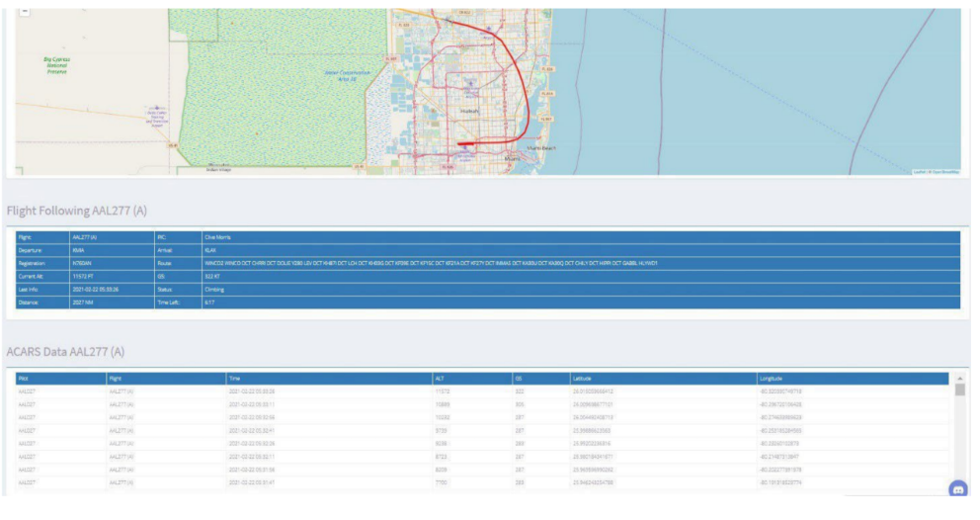The image size is (980, 520).
Task: Open the Leaflet attribution link
Action: click(x=919, y=172)
